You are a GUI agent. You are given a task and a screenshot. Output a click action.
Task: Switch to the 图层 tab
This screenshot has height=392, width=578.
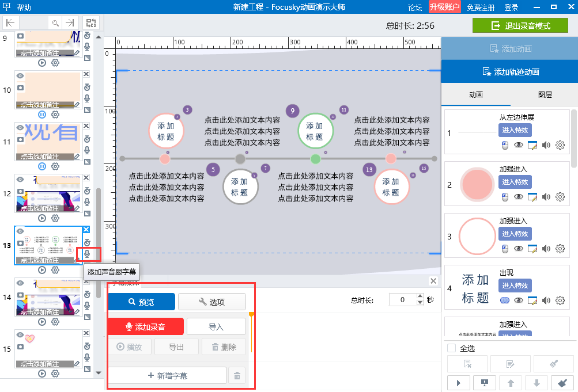click(545, 94)
